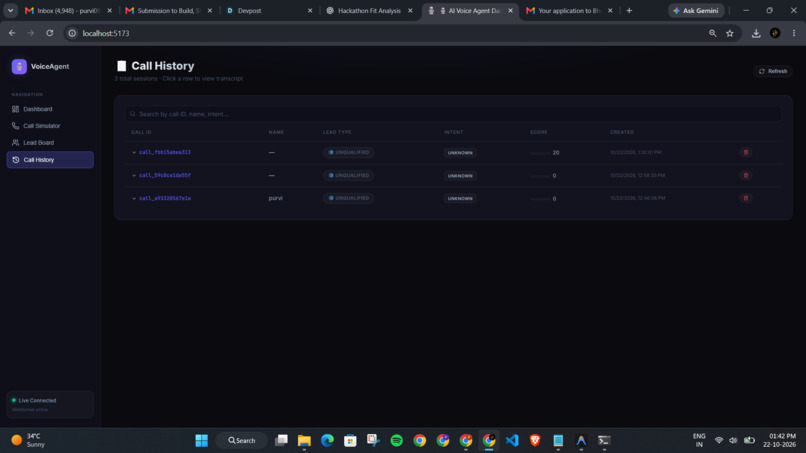Go back in browser history

(x=12, y=33)
